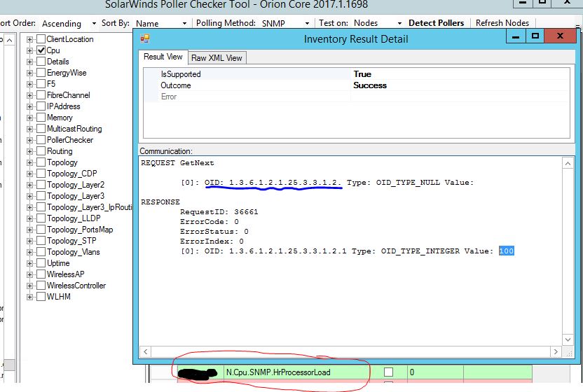Image resolution: width=583 pixels, height=392 pixels.
Task: Expand the Topology_CDP tree node
Action: point(29,174)
